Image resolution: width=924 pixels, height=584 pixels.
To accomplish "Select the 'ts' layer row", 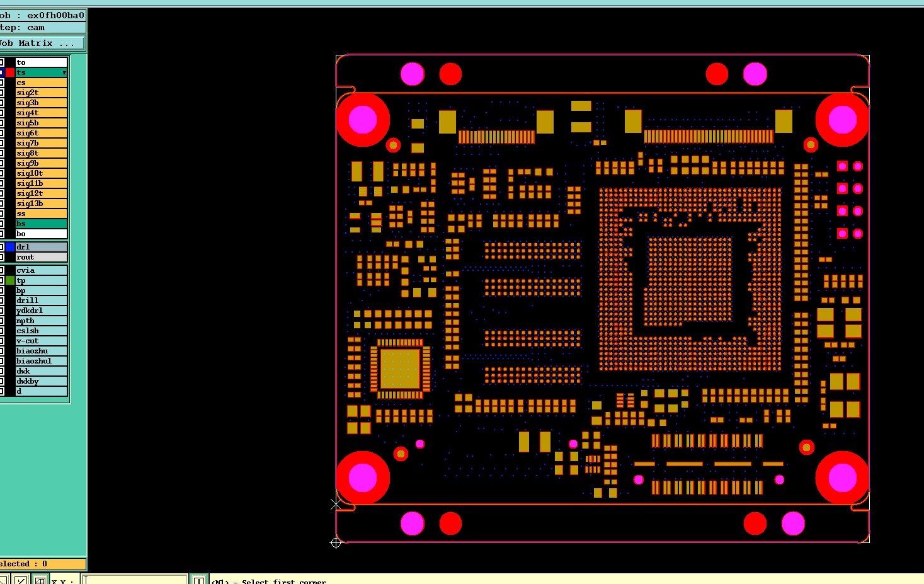I will point(42,72).
